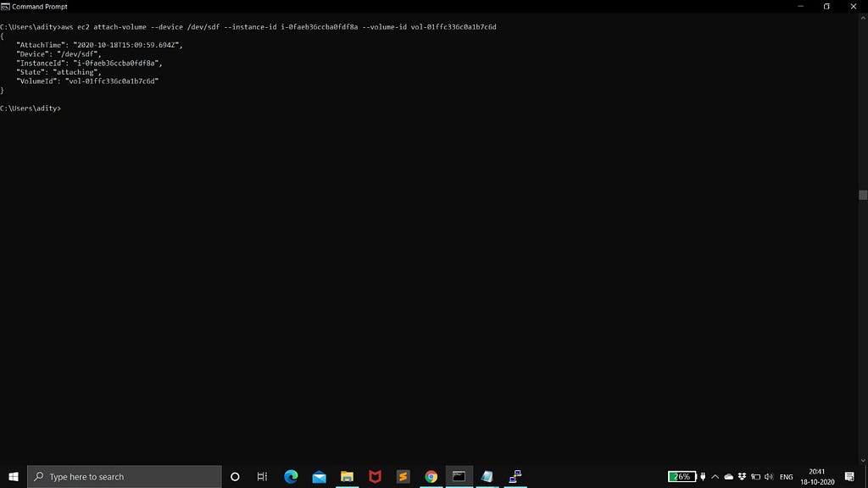Click the "AttachTime" output line
This screenshot has height=488, width=868.
(100, 45)
